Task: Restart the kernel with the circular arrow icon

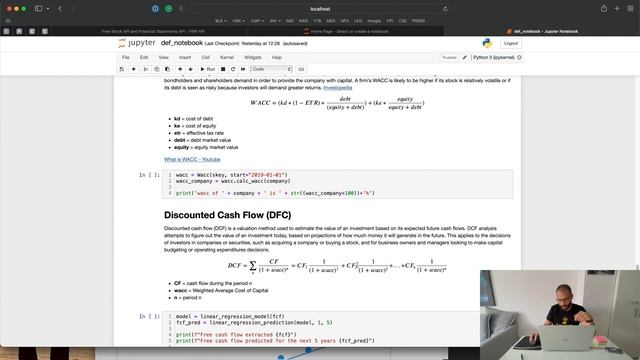Action: [233, 69]
